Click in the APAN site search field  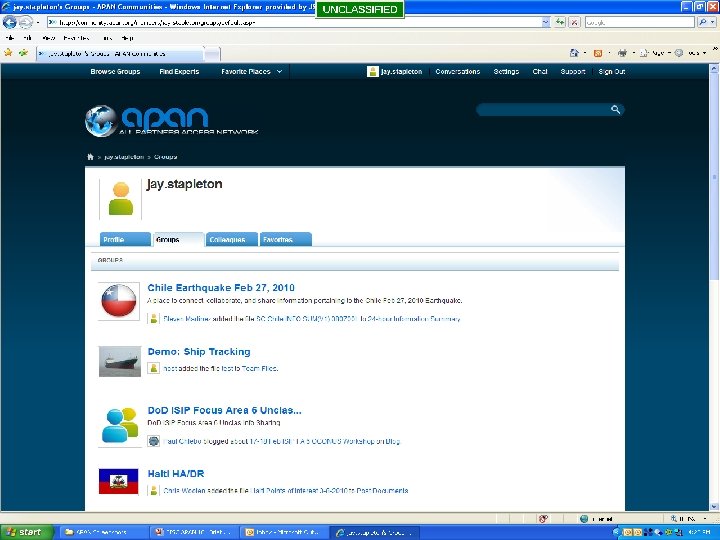coord(544,109)
